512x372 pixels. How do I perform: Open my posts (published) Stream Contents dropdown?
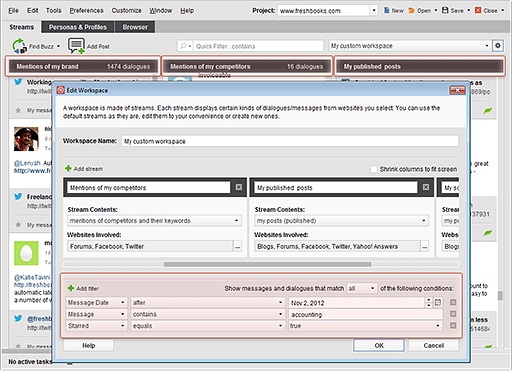point(424,221)
